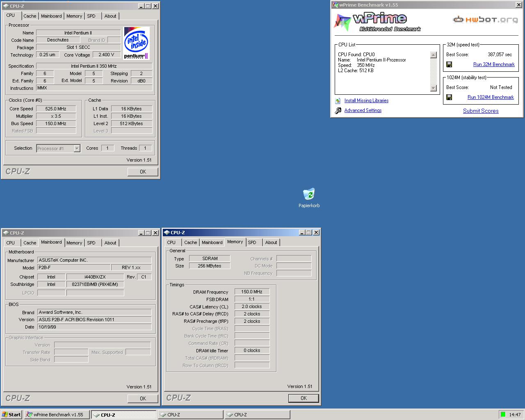Viewport: 525px width, 420px height.
Task: Click OK in the Mainboard CPU-Z window
Action: (143, 398)
